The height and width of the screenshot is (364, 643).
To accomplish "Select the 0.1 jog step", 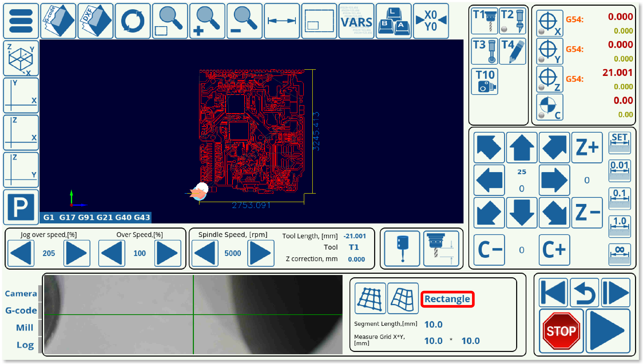I will click(x=619, y=198).
